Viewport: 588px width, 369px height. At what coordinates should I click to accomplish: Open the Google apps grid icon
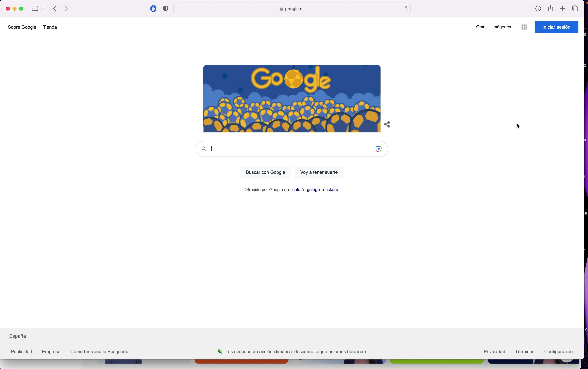524,27
